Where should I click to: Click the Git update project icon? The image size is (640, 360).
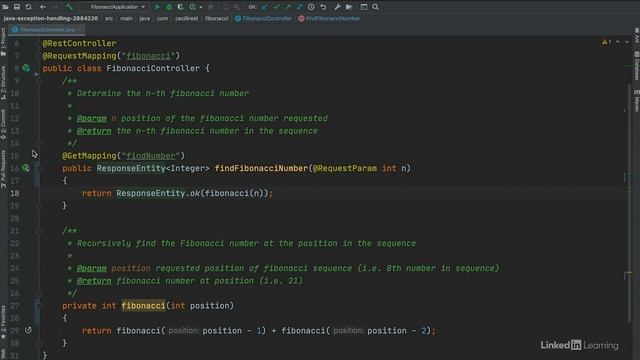point(265,7)
